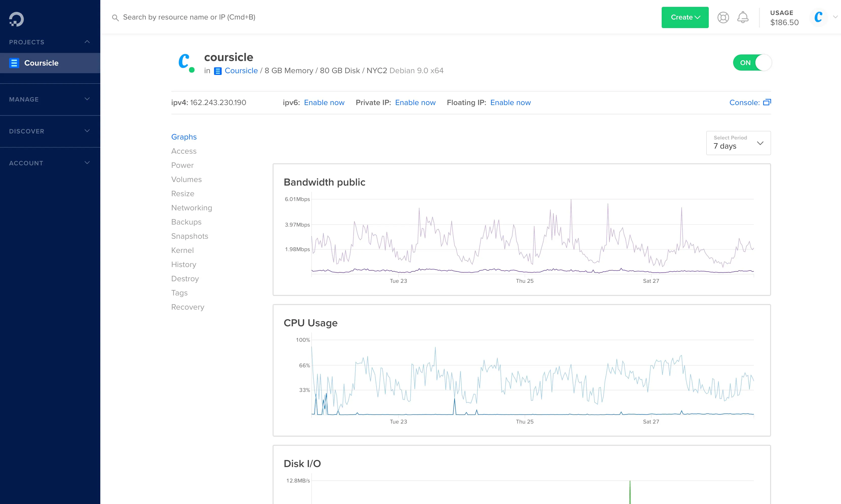Open the notifications bell icon
This screenshot has height=504, width=841.
click(742, 17)
